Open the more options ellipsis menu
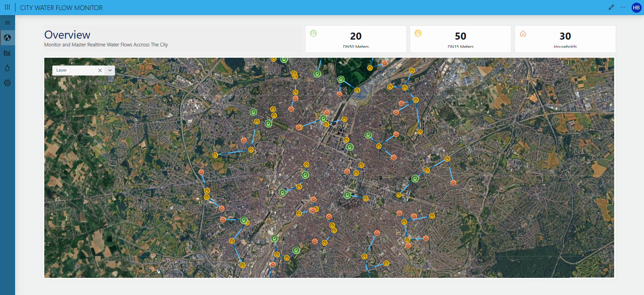The height and width of the screenshot is (295, 644). pos(623,7)
